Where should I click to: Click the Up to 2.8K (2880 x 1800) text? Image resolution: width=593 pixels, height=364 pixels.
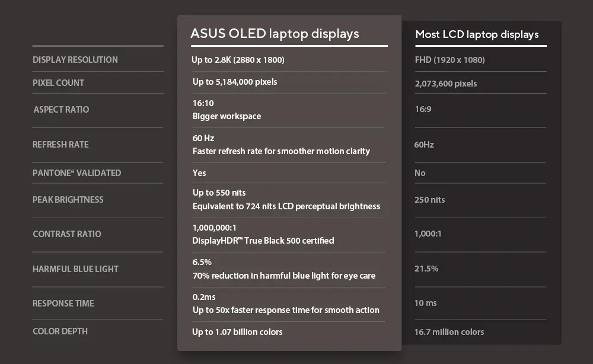[x=238, y=60]
